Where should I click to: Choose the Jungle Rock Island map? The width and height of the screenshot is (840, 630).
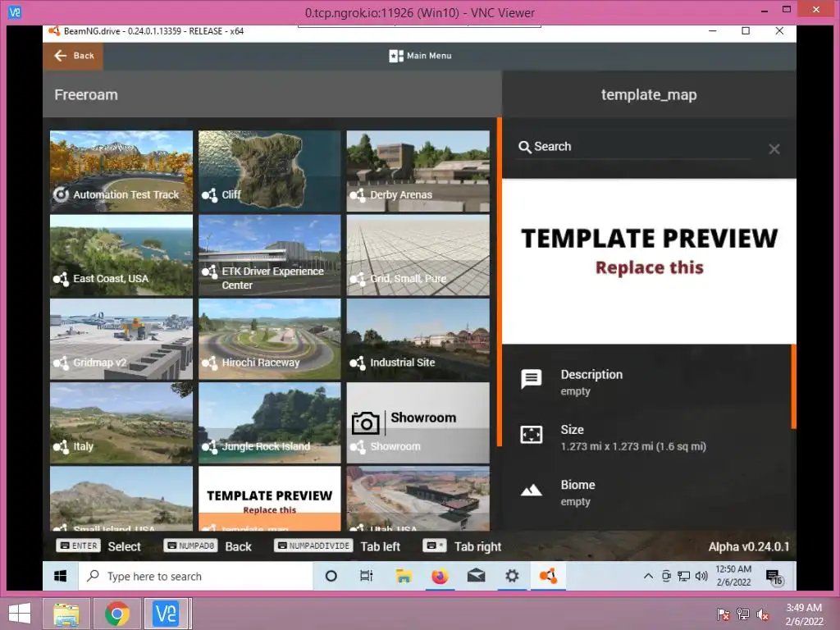point(269,422)
